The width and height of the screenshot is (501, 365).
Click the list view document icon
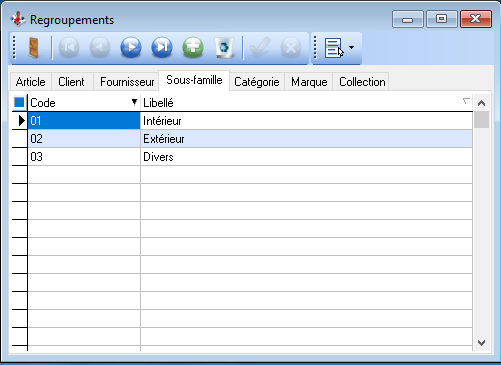point(334,48)
